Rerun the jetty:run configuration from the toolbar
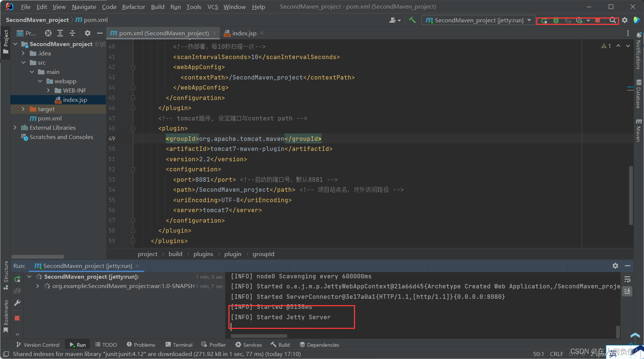This screenshot has height=359, width=644. click(544, 20)
